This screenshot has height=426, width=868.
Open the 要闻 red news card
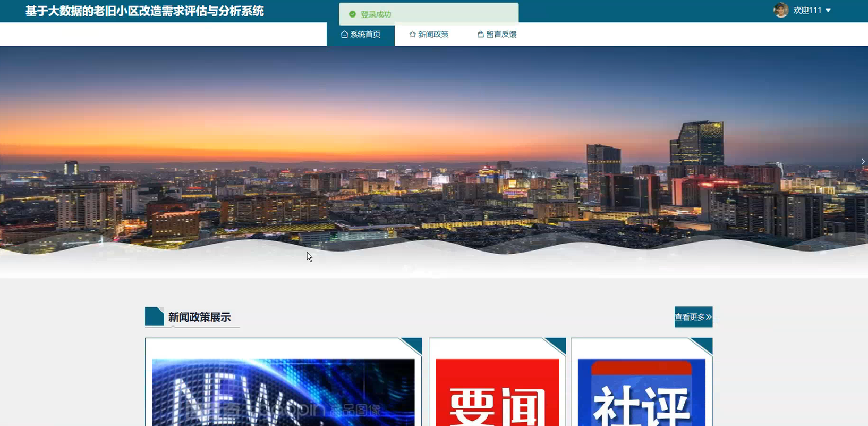[x=497, y=382]
